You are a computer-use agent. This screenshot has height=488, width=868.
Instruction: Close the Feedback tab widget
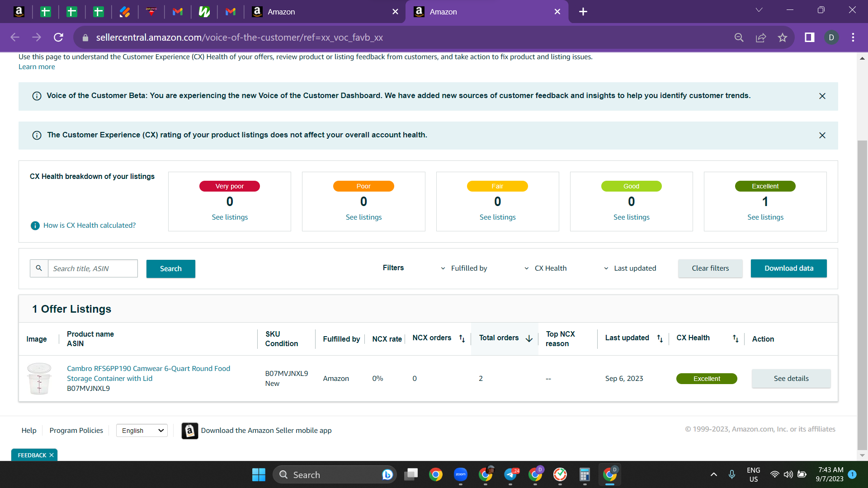pos(52,455)
